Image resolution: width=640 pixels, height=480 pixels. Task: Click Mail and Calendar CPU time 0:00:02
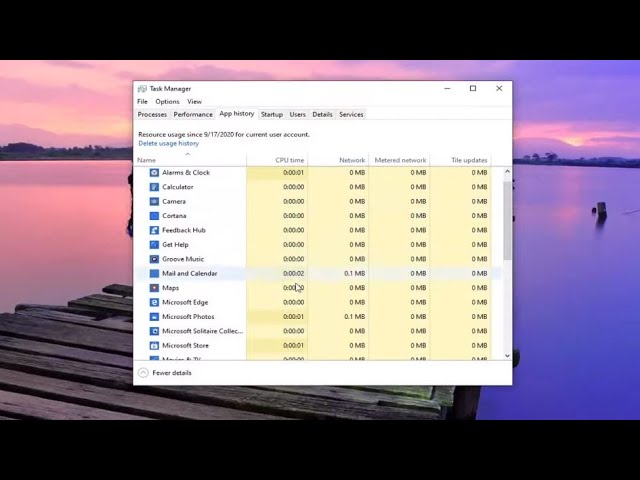click(293, 273)
